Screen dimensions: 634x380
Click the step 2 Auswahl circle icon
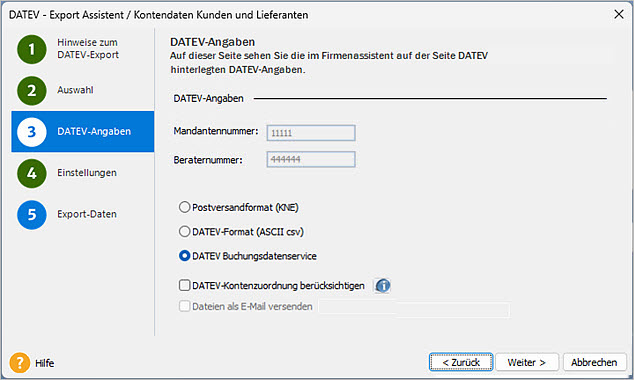[x=32, y=91]
